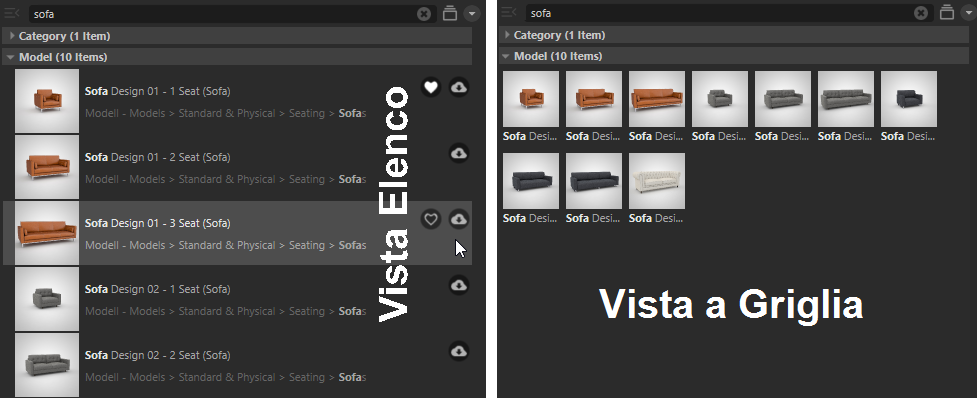Select Sofa Design 01 - 2 Seat list thumbnail
Screen dimensions: 977x398
tap(47, 167)
